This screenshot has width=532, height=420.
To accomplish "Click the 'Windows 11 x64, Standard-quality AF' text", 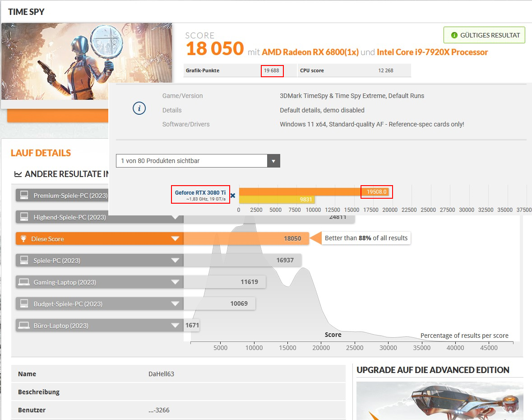I will click(x=372, y=124).
